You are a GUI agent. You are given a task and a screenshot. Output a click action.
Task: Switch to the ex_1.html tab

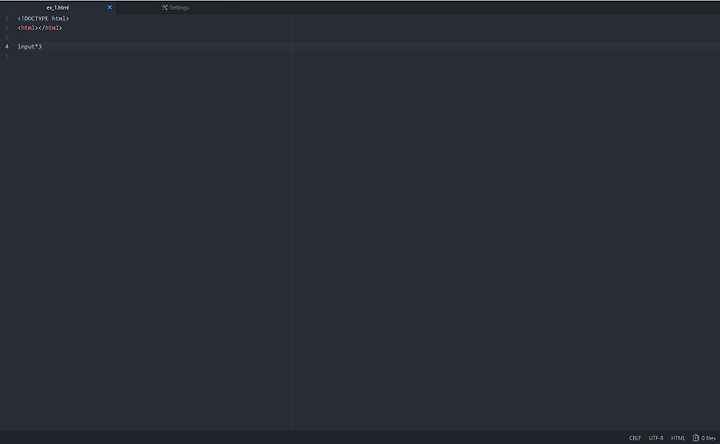tap(57, 7)
